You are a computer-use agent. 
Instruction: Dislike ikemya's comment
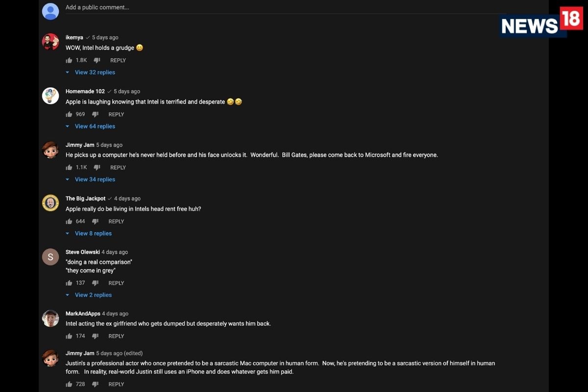97,60
